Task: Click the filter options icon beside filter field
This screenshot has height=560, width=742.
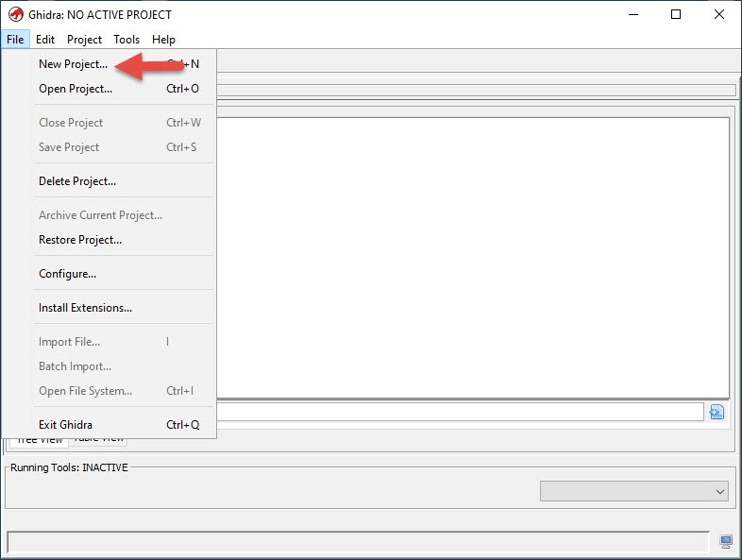Action: point(717,412)
